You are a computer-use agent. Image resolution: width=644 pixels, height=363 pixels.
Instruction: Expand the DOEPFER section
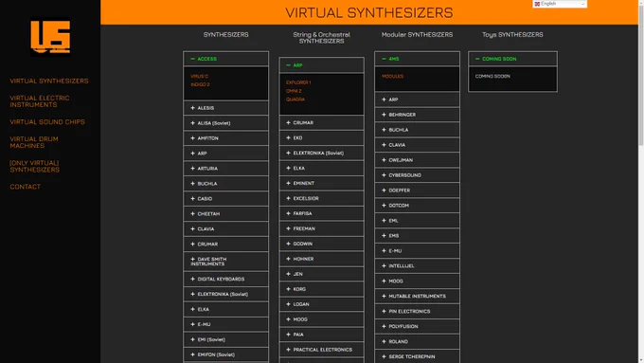[x=417, y=191]
